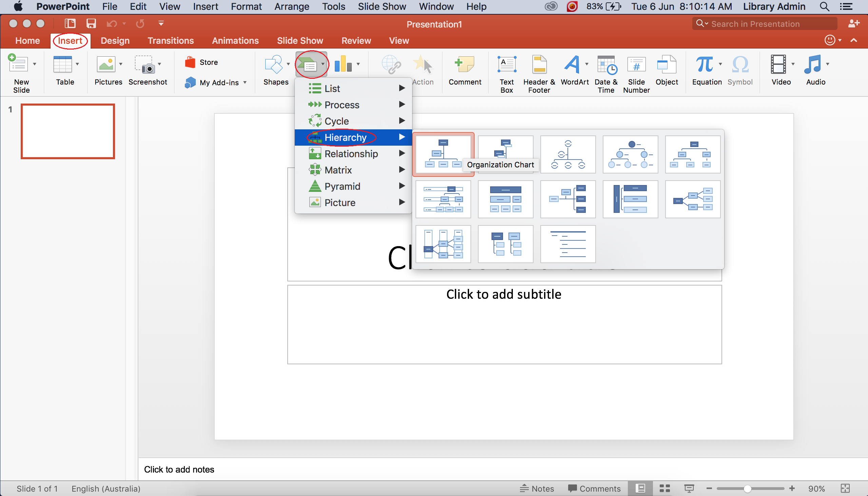Select the Picture SmartArt category
Image resolution: width=868 pixels, height=496 pixels.
(353, 203)
